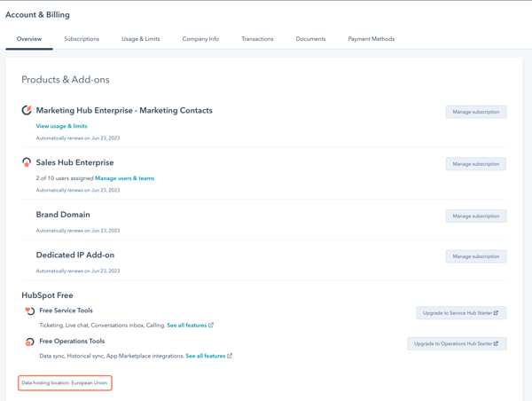Viewport: 532px width, 401px height.
Task: Open Manage users & teams link
Action: point(124,178)
